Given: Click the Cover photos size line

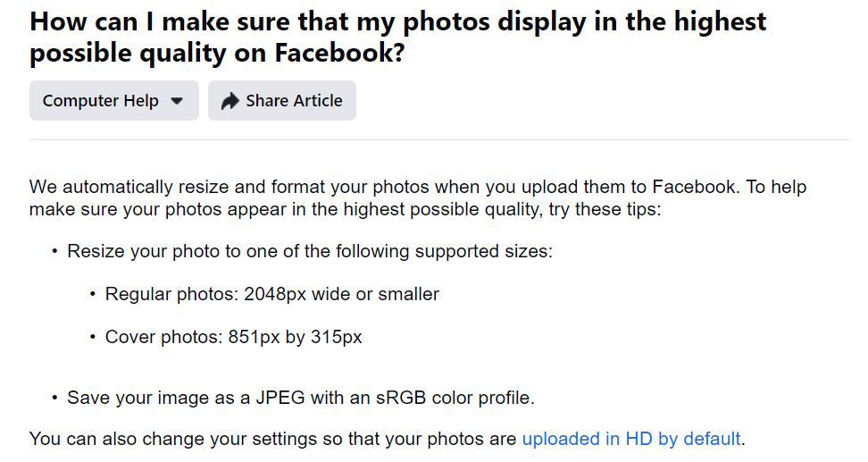Looking at the screenshot, I should click(233, 337).
